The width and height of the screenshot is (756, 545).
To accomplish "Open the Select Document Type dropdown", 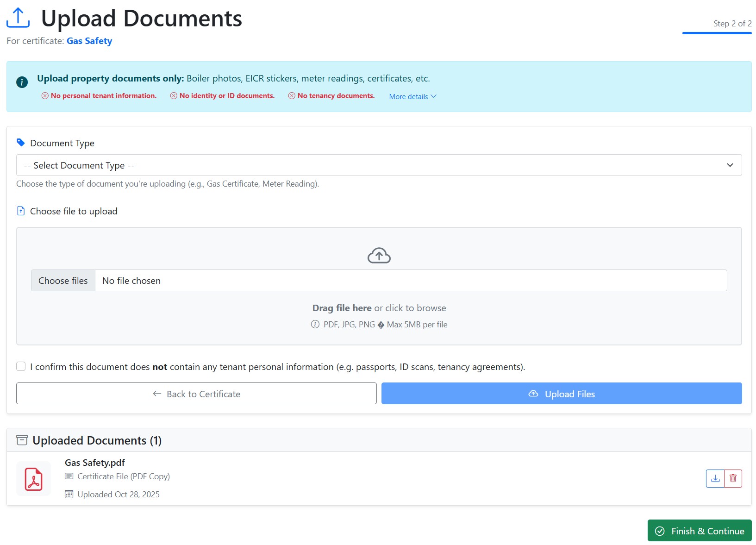I will tap(378, 165).
